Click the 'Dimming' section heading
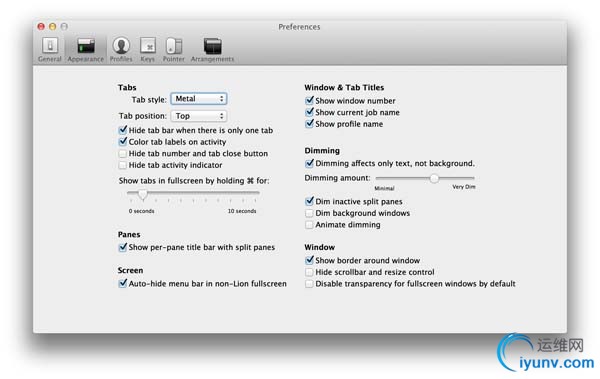Image resolution: width=600 pixels, height=379 pixels. (x=322, y=150)
